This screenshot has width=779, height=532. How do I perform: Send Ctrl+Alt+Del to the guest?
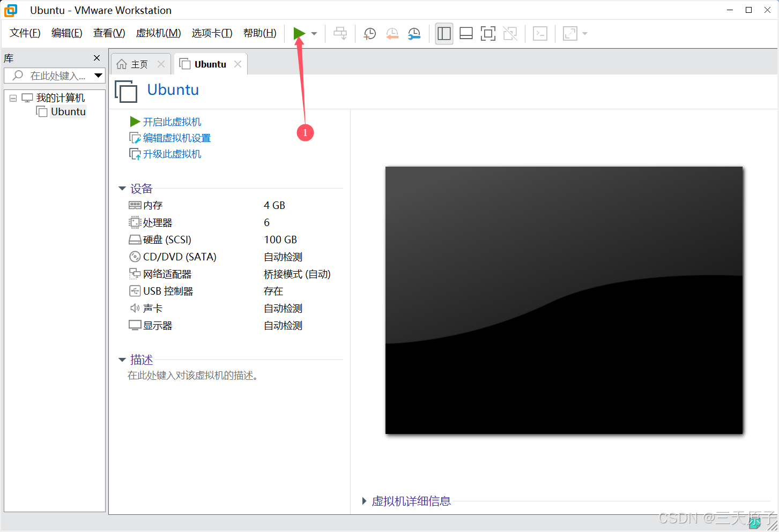[x=340, y=33]
